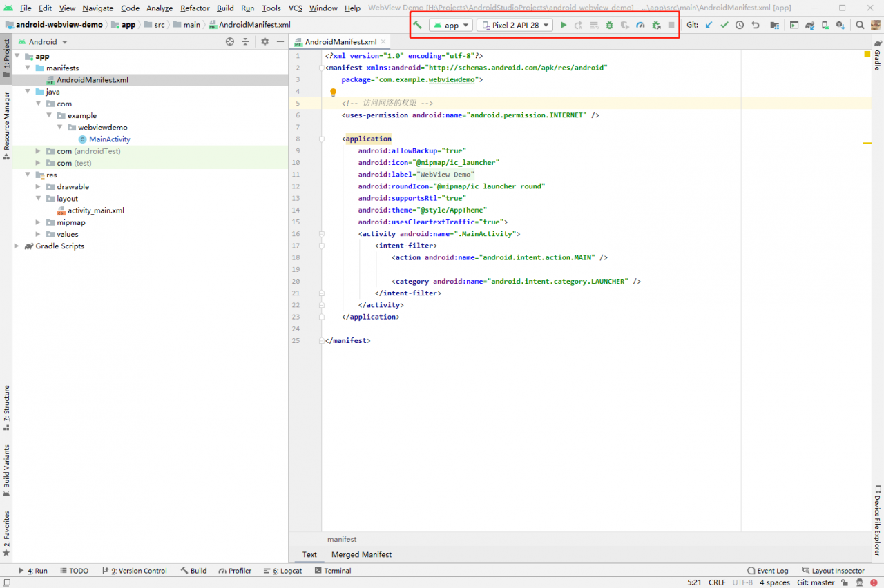Expand the drawable folder arrow
884x588 pixels.
pos(39,186)
